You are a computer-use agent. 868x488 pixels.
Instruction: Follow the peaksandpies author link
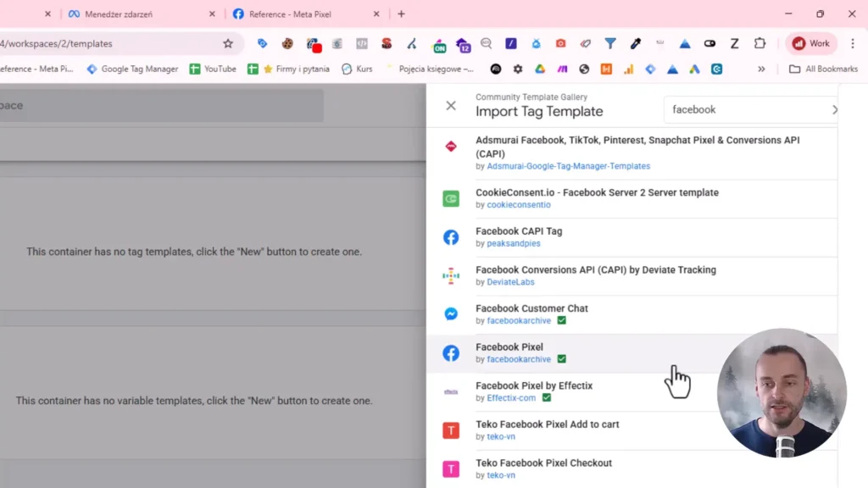click(x=513, y=243)
